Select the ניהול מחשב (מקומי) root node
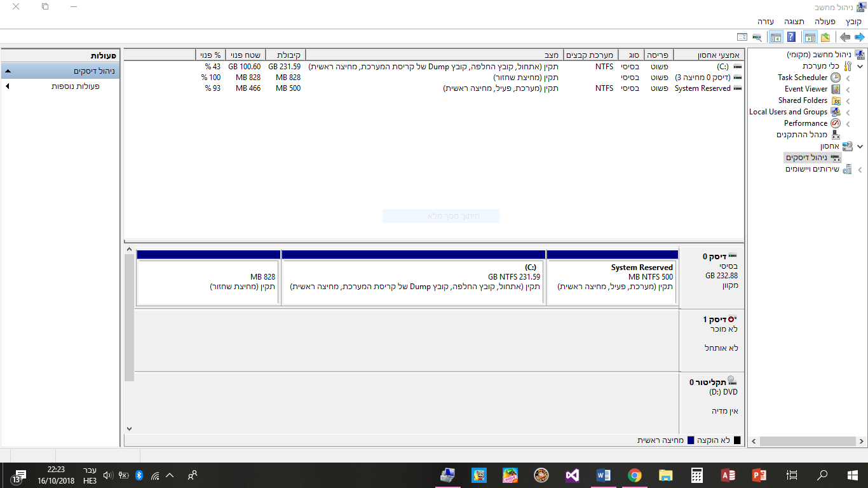Image resolution: width=868 pixels, height=488 pixels. 820,55
